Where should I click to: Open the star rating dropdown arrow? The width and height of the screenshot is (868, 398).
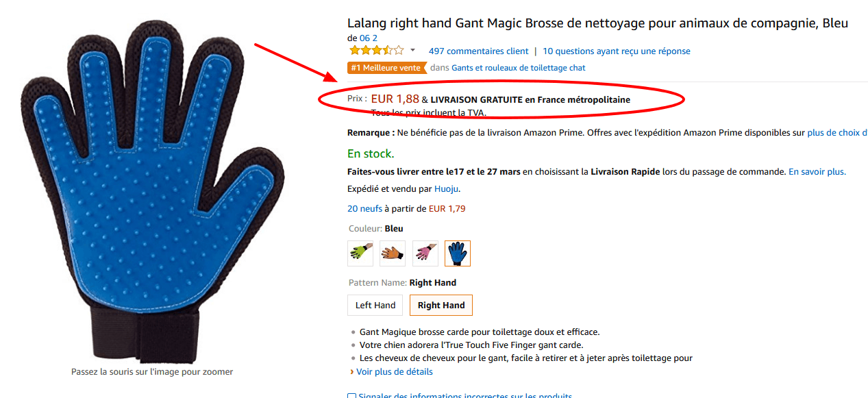[x=412, y=50]
